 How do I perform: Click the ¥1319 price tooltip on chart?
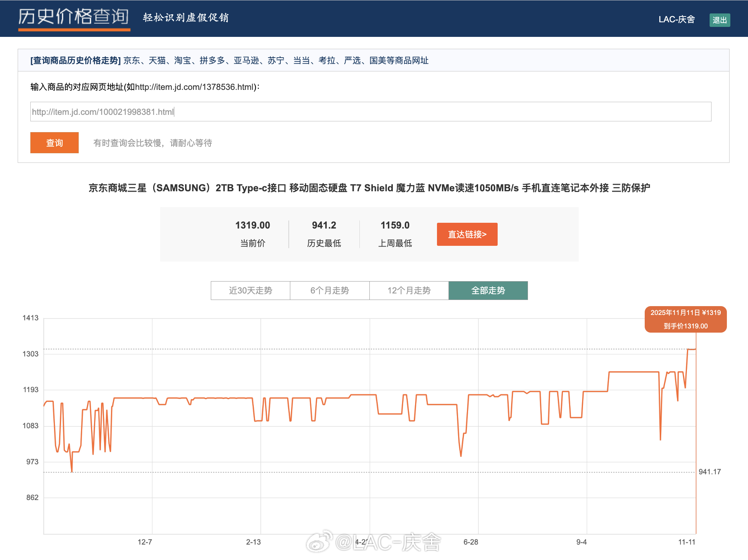click(x=685, y=319)
